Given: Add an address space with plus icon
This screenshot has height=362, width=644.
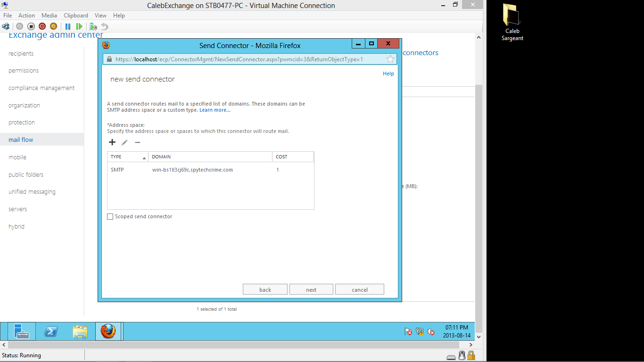Looking at the screenshot, I should point(112,142).
